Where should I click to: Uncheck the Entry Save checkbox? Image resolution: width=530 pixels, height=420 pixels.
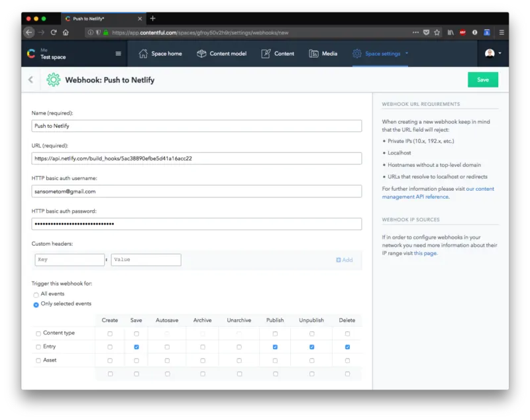[136, 347]
